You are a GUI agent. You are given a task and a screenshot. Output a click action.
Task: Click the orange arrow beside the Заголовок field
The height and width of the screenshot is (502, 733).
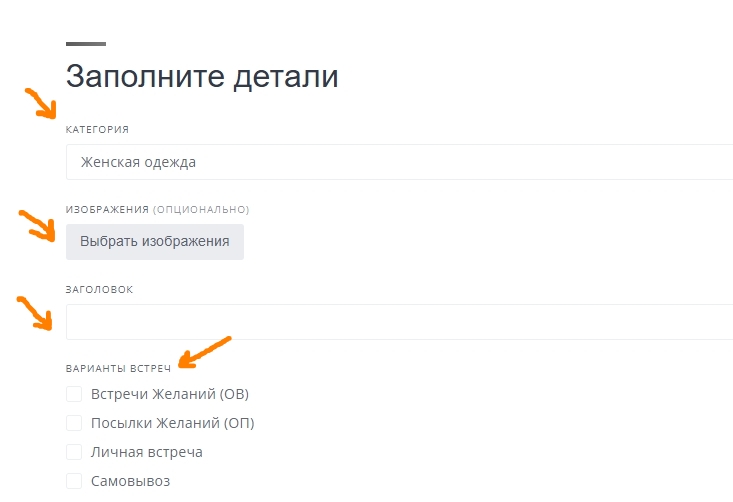coord(33,311)
